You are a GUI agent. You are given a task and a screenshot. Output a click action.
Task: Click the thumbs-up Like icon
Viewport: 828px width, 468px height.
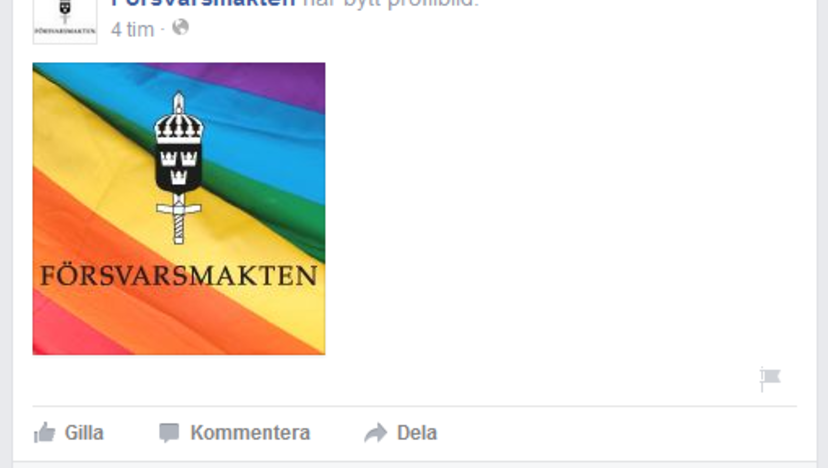click(44, 433)
